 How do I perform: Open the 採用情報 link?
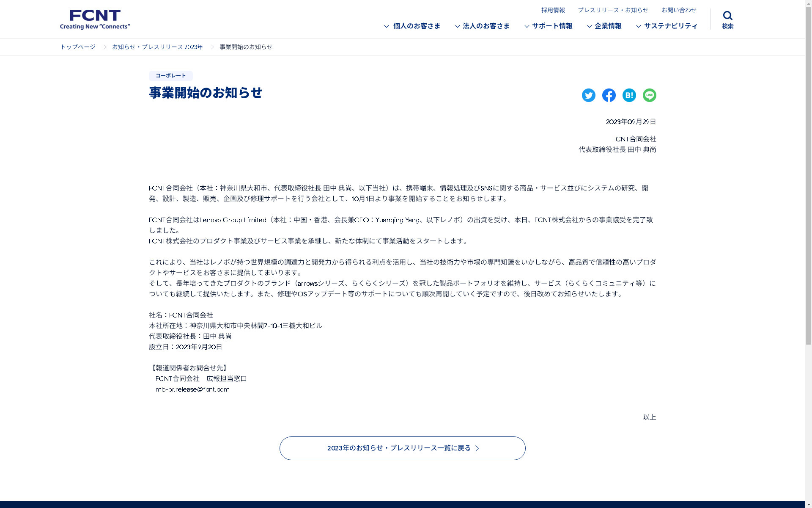(x=553, y=10)
